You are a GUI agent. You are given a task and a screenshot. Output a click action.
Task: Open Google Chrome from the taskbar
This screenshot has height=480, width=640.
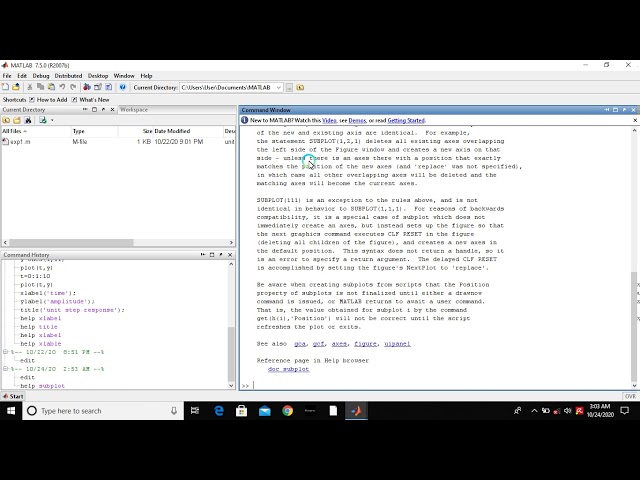287,411
